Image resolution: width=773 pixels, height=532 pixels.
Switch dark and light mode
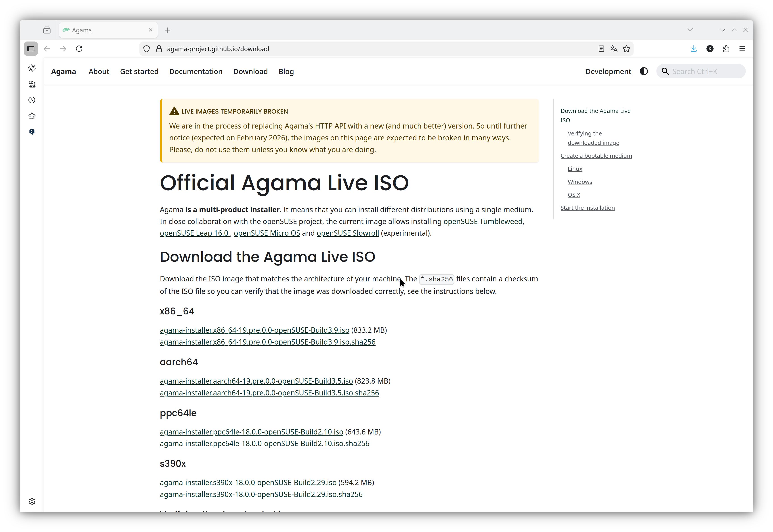(x=644, y=71)
